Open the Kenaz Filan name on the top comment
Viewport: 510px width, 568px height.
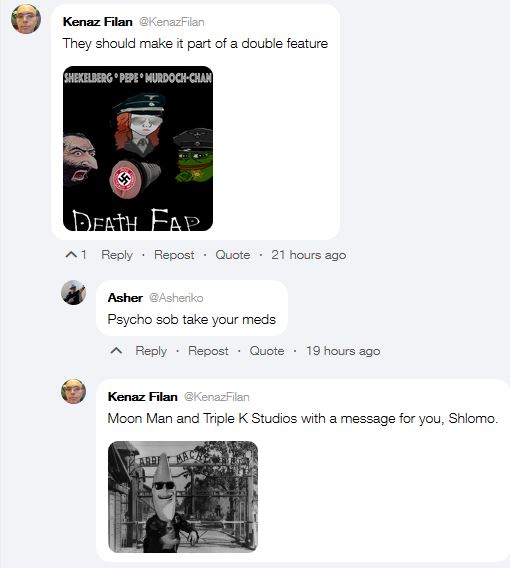(x=98, y=22)
